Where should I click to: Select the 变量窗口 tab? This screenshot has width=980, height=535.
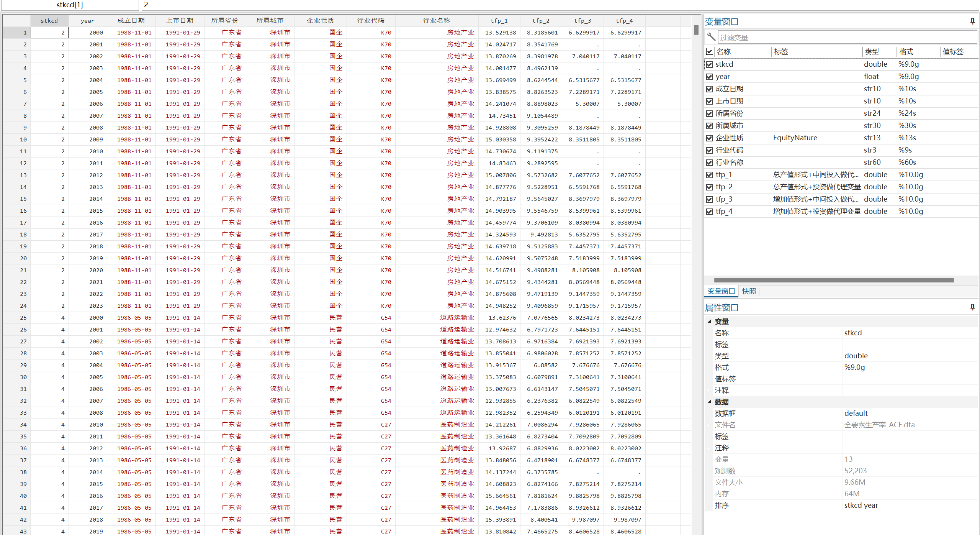pyautogui.click(x=721, y=291)
